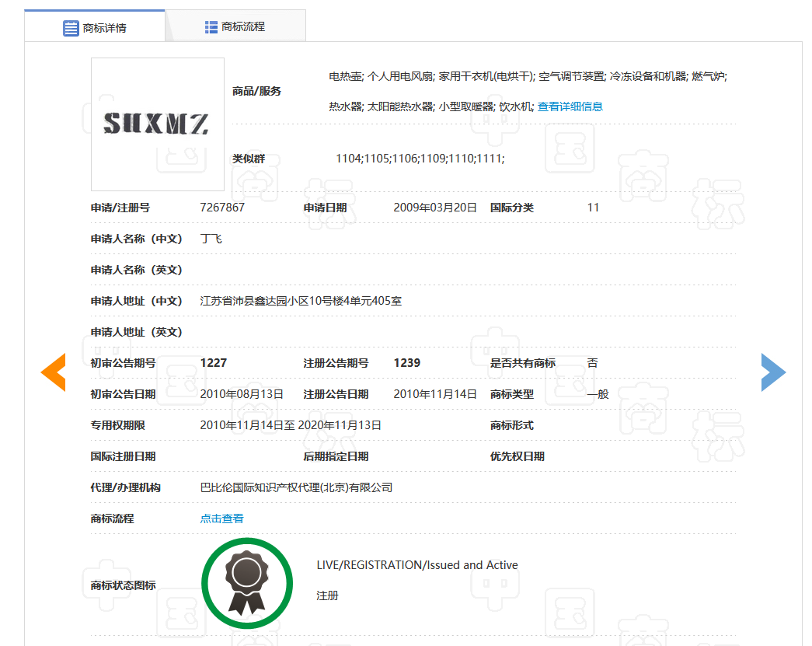The image size is (812, 646).
Task: Click the green registered badge icon
Action: [247, 583]
